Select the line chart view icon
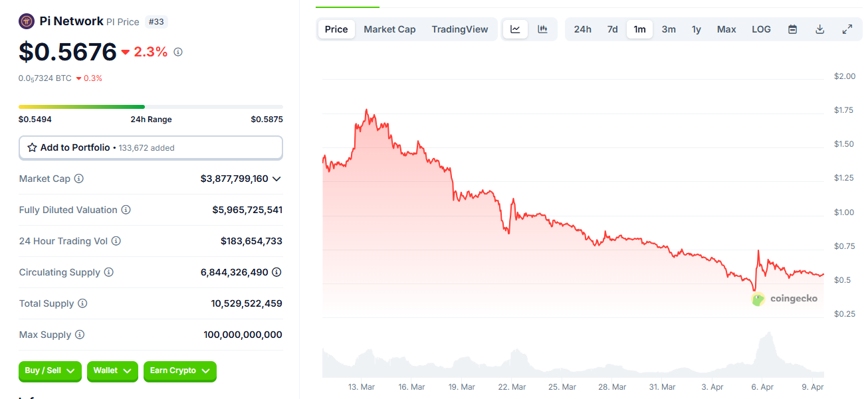 click(515, 29)
